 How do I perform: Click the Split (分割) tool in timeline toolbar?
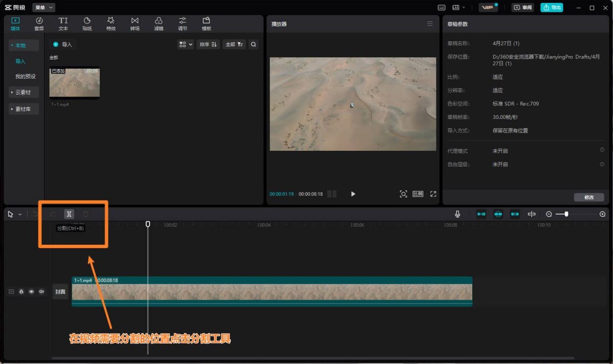[69, 214]
